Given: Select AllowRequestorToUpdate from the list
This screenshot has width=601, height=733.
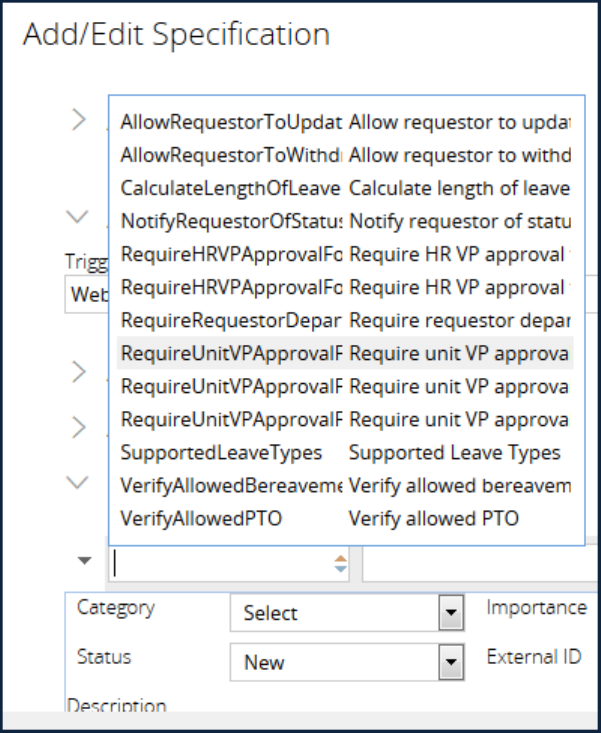Looking at the screenshot, I should point(232,123).
